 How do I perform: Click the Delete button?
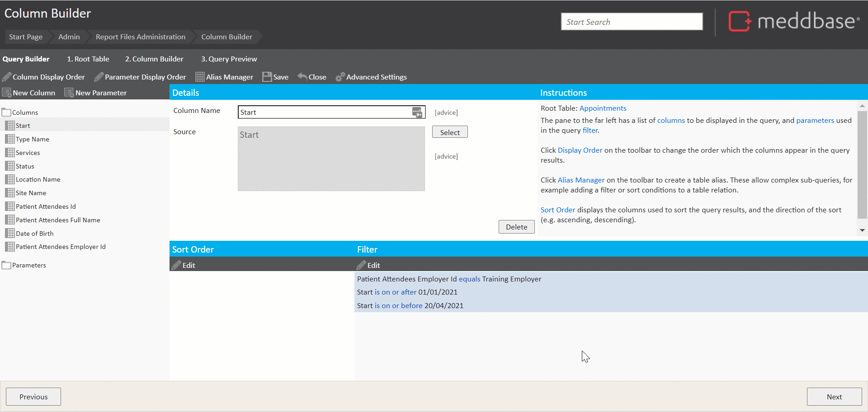516,227
